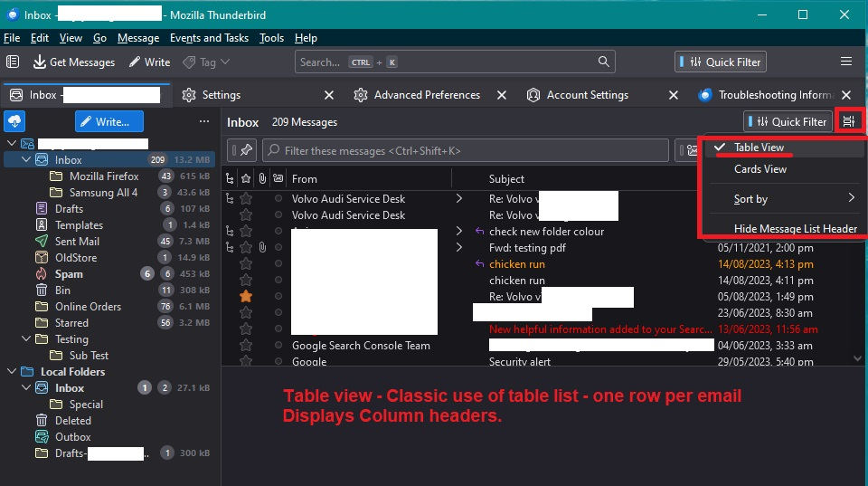Click the folder pane three-dots options
The width and height of the screenshot is (868, 486).
click(204, 121)
